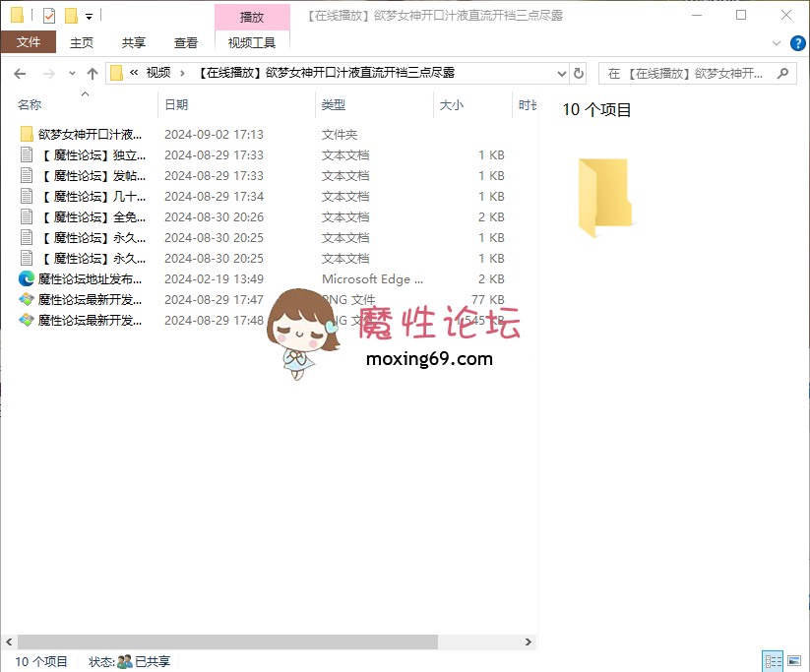This screenshot has height=672, width=810.
Task: Click the search magnifier icon
Action: 783,74
